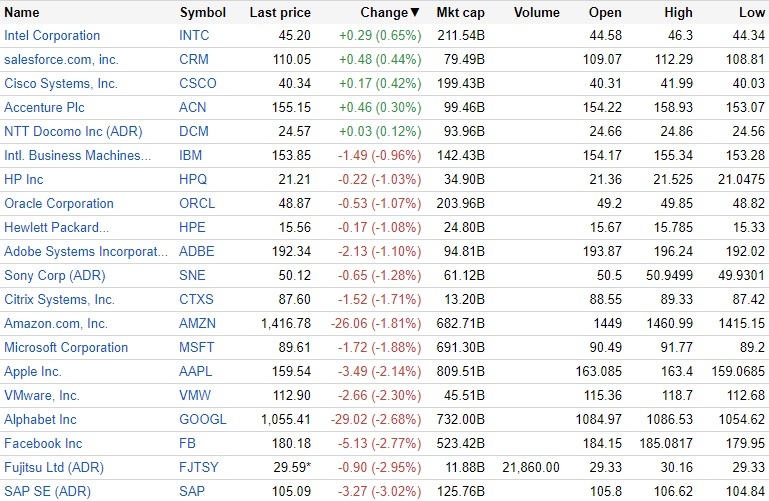Open Amazon.com, Inc. company link

[56, 324]
